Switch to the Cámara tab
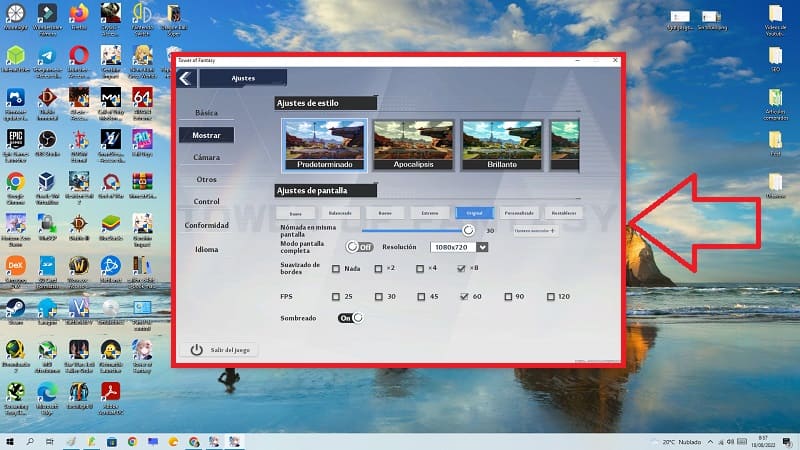Screen dimensions: 800x450 (206, 157)
